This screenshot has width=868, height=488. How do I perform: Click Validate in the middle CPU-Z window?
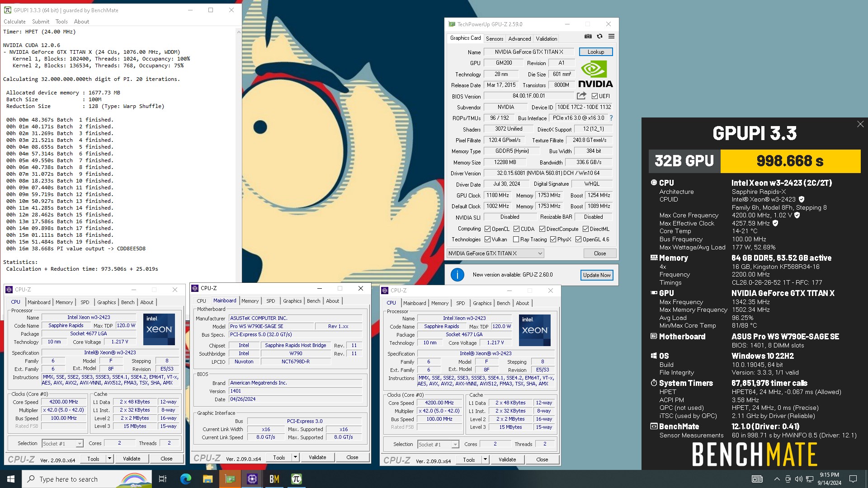317,457
